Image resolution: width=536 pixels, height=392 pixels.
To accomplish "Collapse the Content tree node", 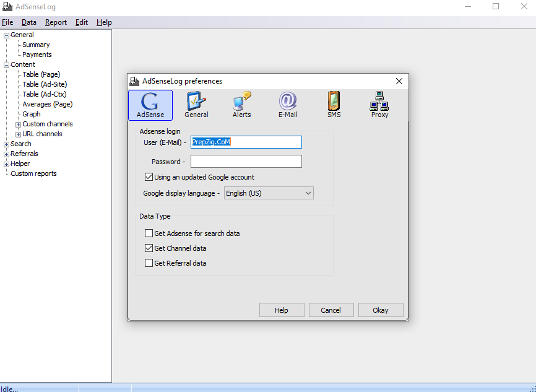I will [6, 65].
